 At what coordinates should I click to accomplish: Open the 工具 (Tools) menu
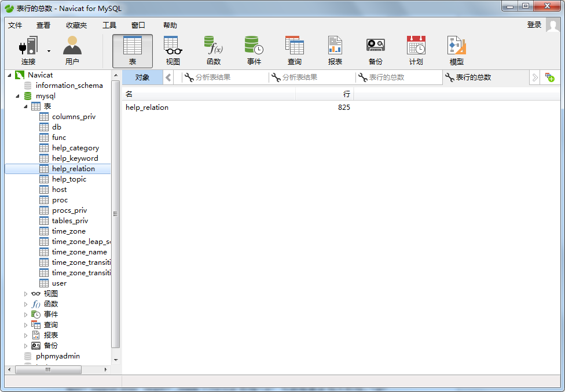point(109,25)
